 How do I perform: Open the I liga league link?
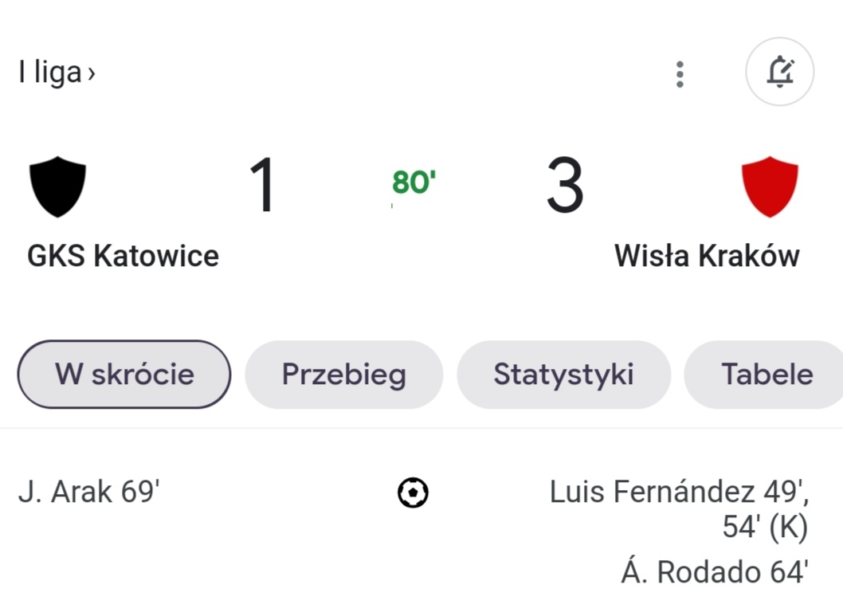pos(49,73)
